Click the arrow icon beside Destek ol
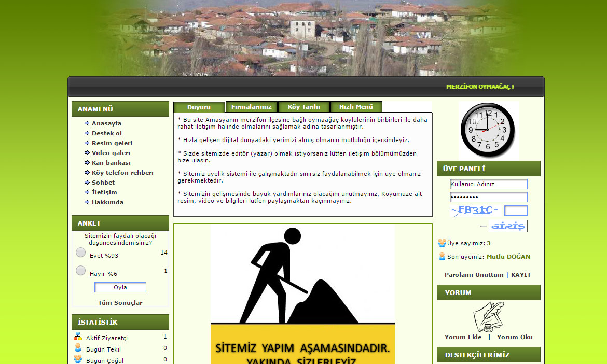Image resolution: width=607 pixels, height=364 pixels. (x=87, y=133)
